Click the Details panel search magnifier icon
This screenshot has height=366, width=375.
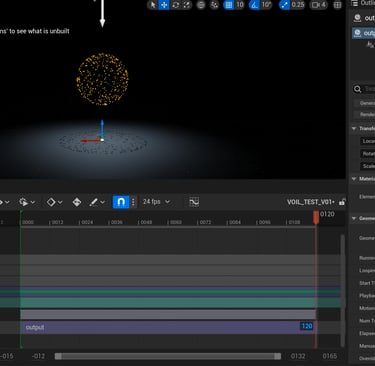[358, 89]
